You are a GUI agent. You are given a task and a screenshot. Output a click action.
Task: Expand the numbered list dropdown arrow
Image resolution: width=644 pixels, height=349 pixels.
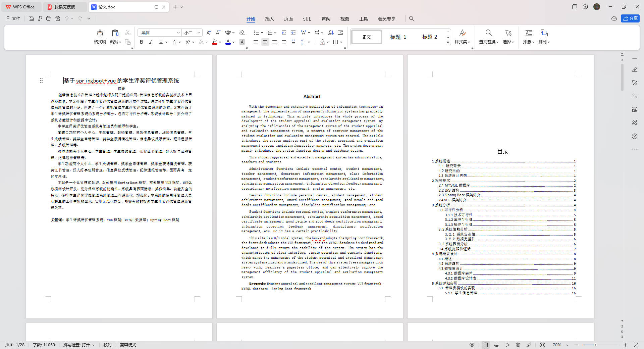(x=275, y=33)
